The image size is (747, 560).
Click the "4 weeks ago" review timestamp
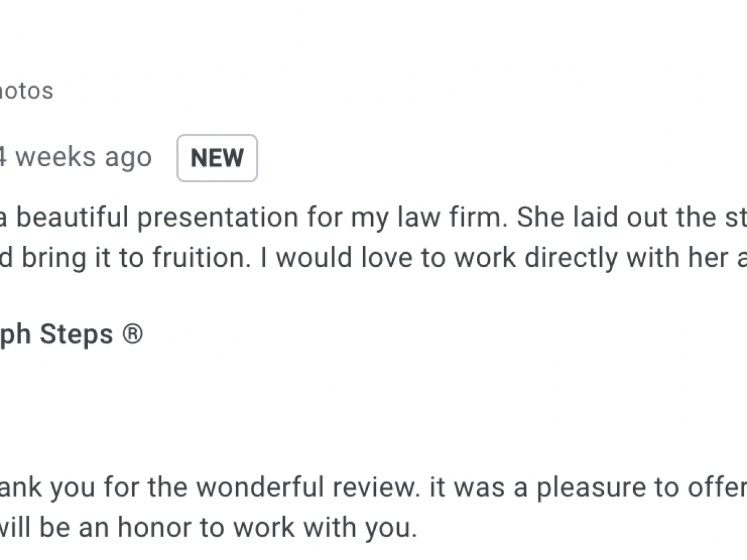75,157
